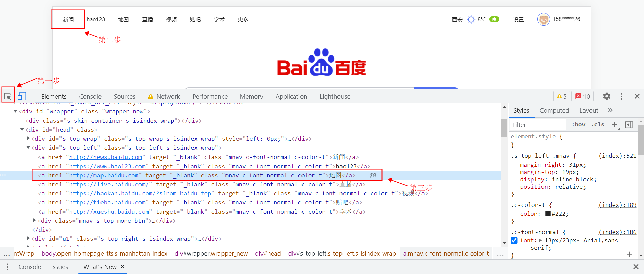This screenshot has width=644, height=274.
Task: Open the DevTools three-dot customize menu
Action: 621,96
